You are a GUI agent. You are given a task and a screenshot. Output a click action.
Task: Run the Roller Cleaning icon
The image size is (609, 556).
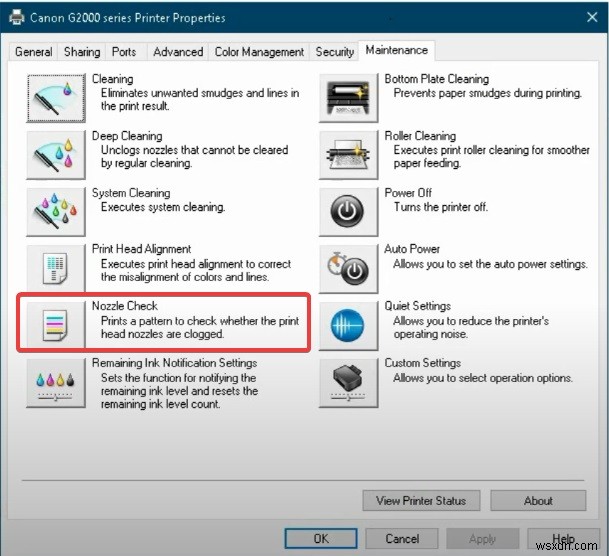coord(348,155)
